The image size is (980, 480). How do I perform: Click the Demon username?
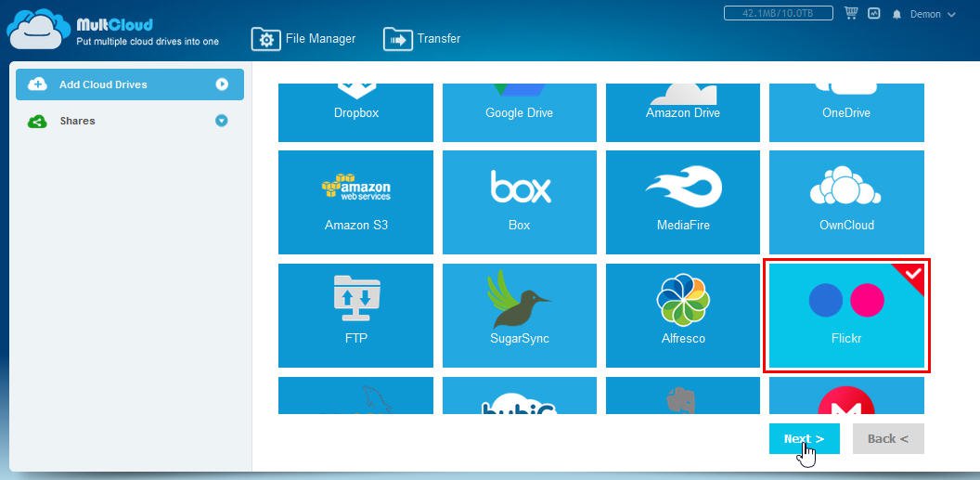tap(925, 14)
